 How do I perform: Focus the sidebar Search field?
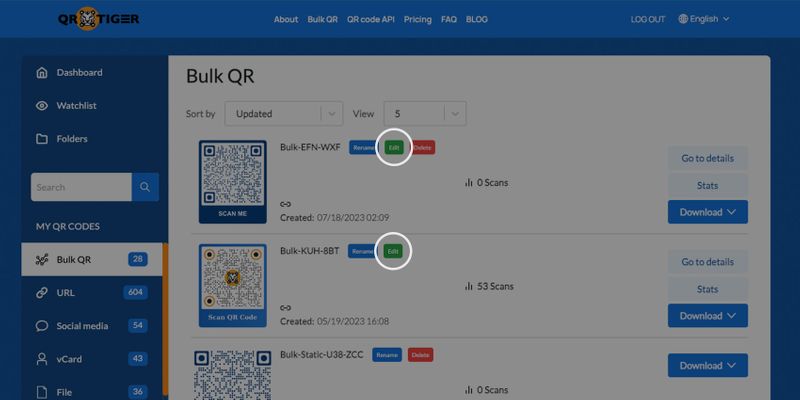click(x=81, y=187)
